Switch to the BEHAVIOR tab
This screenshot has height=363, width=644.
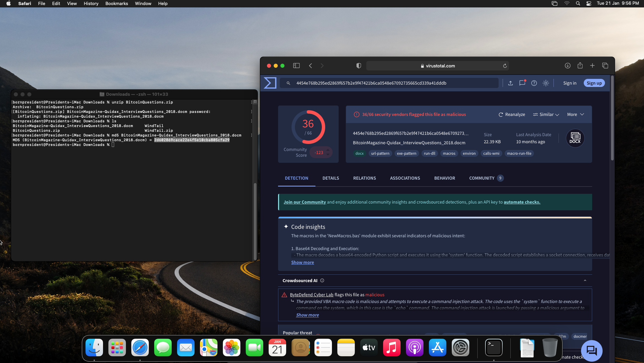coord(444,178)
